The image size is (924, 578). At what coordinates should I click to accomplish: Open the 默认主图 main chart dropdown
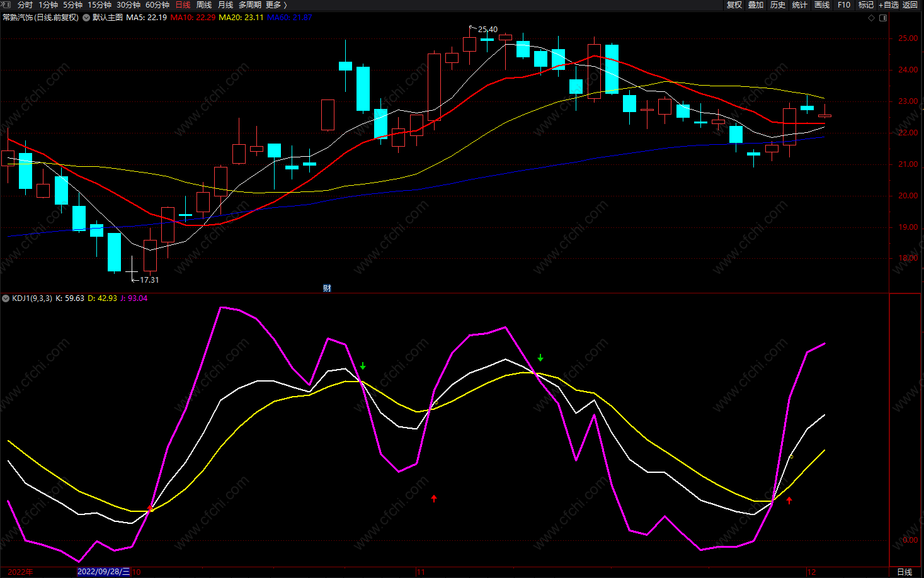(x=86, y=18)
